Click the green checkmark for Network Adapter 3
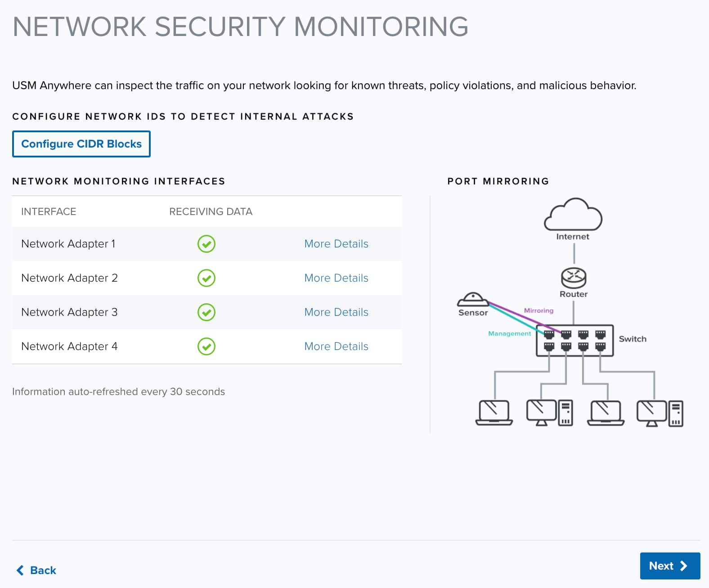This screenshot has width=709, height=588. (206, 312)
